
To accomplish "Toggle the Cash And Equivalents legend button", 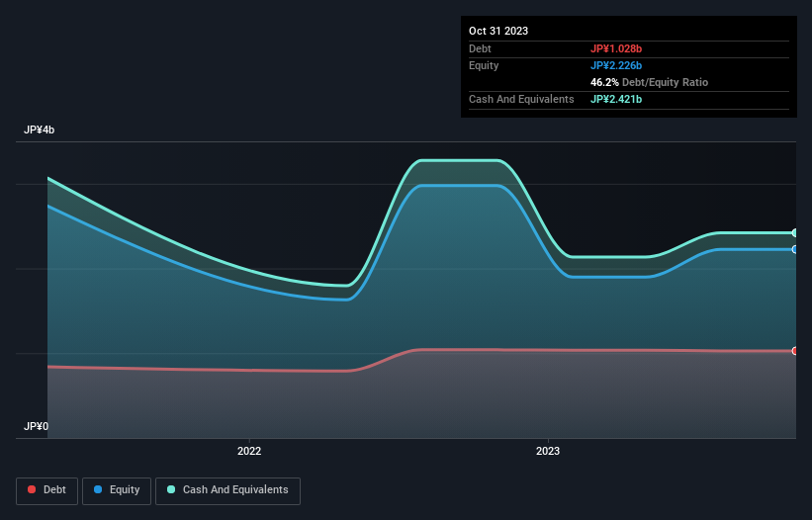I will pos(227,490).
